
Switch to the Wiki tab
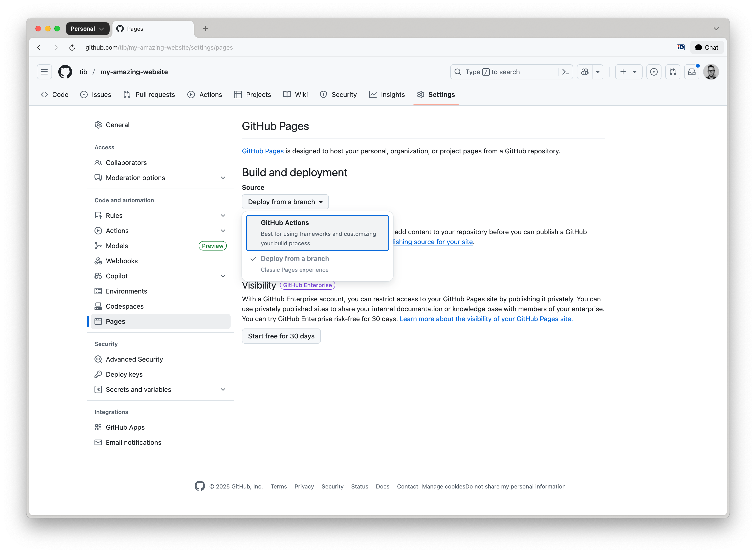pyautogui.click(x=296, y=95)
